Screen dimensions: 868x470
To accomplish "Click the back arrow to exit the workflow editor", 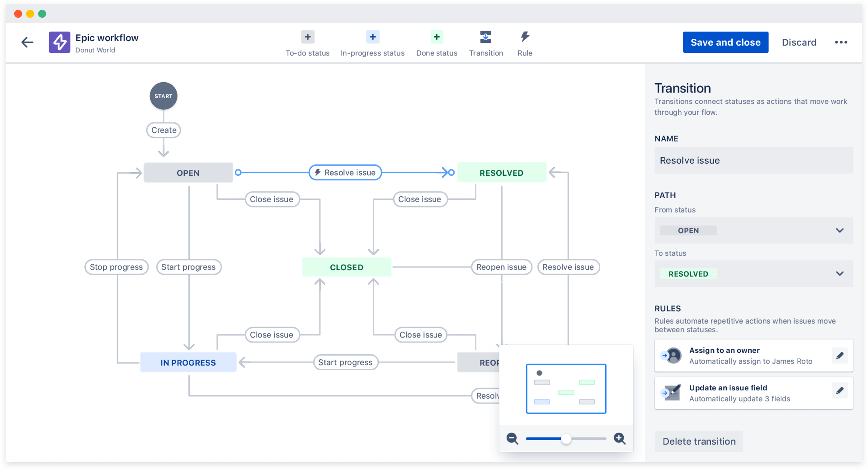I will [x=27, y=42].
